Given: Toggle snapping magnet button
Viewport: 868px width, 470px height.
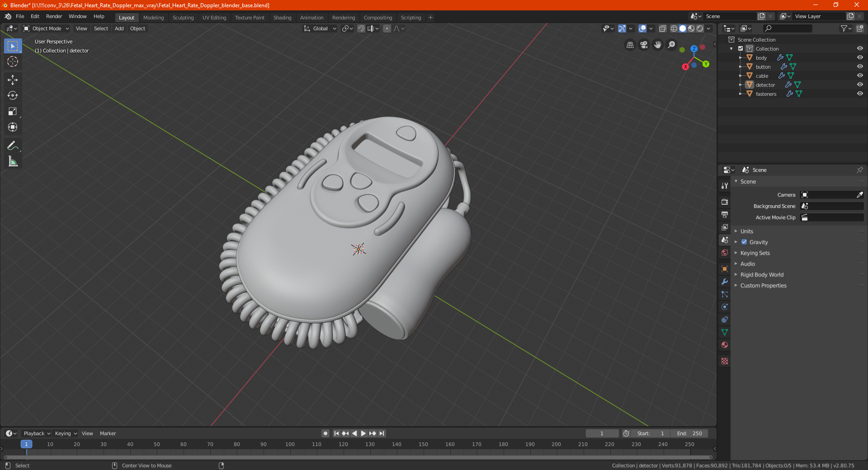Looking at the screenshot, I should pyautogui.click(x=361, y=28).
